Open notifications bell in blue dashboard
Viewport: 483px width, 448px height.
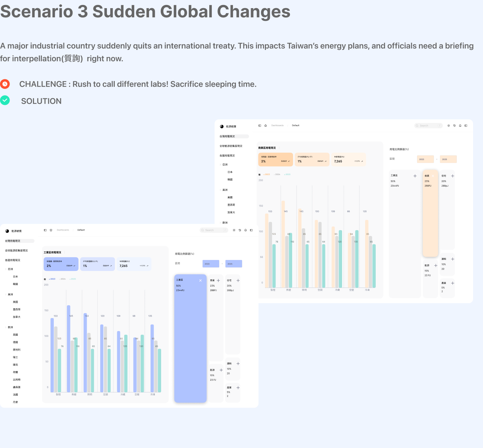click(245, 230)
